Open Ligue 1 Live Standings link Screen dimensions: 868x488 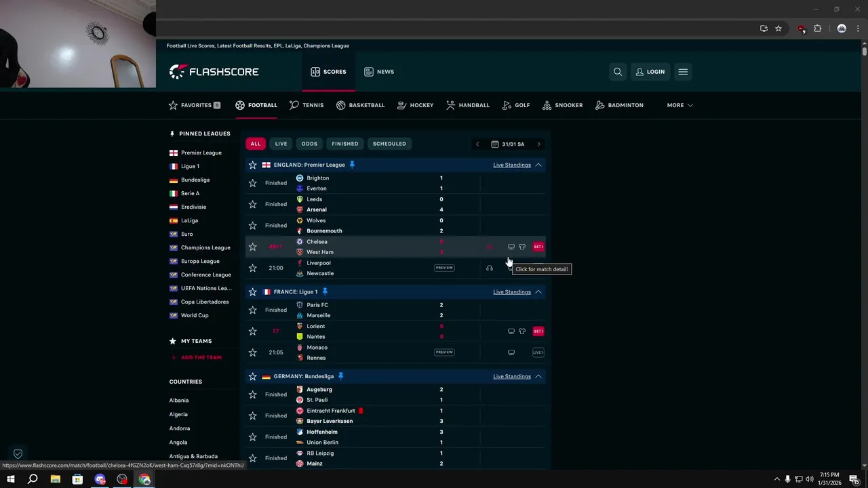512,291
